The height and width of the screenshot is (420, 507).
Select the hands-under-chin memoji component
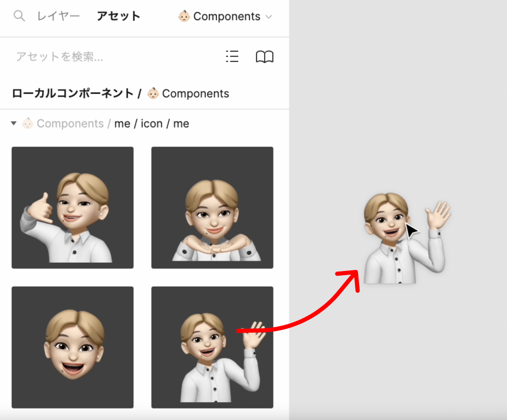212,207
